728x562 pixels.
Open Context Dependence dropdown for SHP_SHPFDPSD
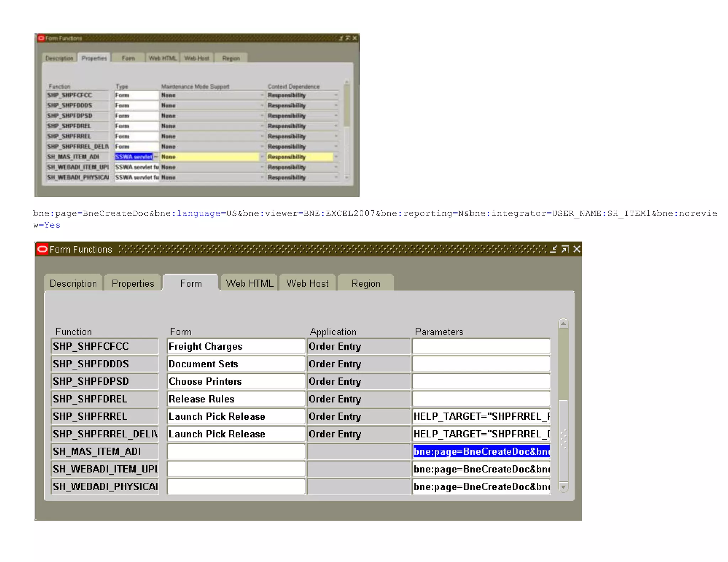pyautogui.click(x=336, y=116)
